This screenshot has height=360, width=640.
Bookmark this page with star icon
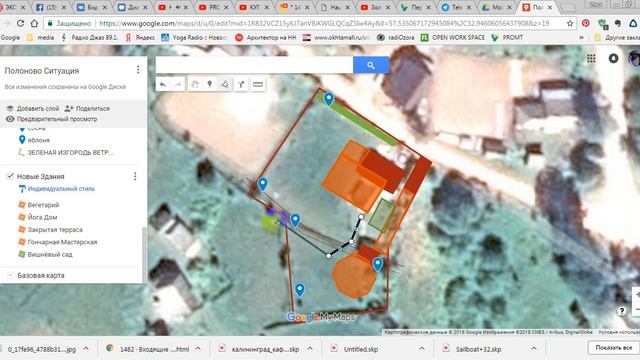(x=570, y=23)
